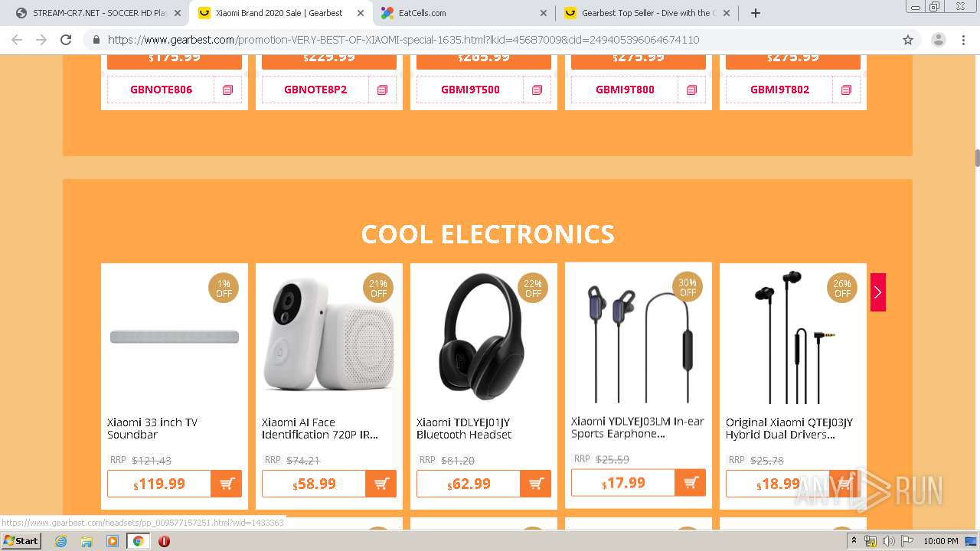Copy the GBNOTE806 coupon code

point(227,90)
